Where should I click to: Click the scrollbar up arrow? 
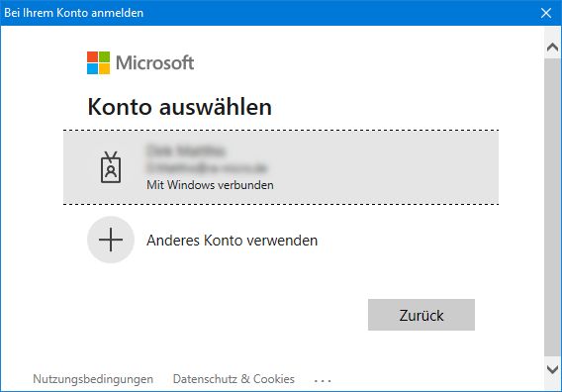click(x=552, y=47)
